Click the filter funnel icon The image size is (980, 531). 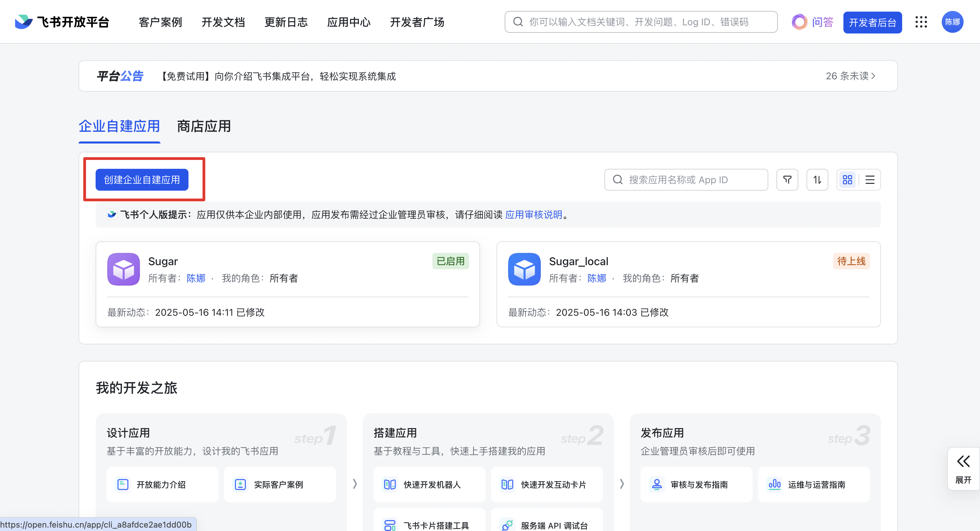(x=787, y=180)
